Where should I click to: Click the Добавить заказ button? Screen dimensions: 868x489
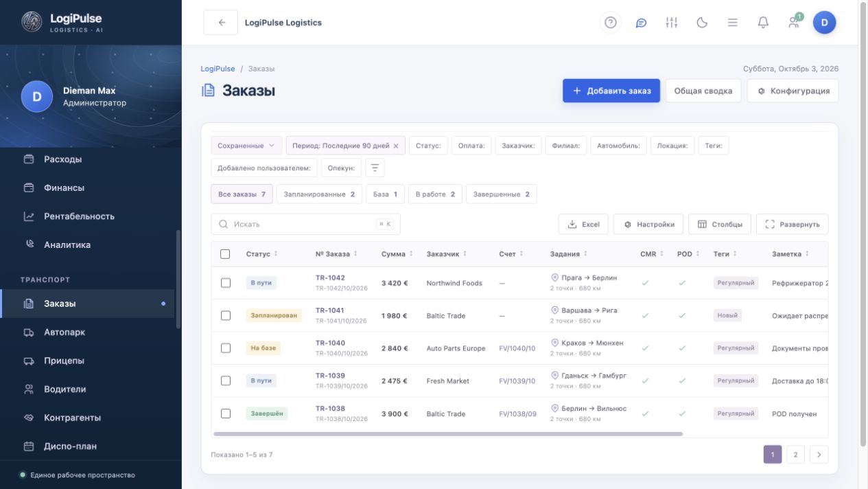point(611,91)
